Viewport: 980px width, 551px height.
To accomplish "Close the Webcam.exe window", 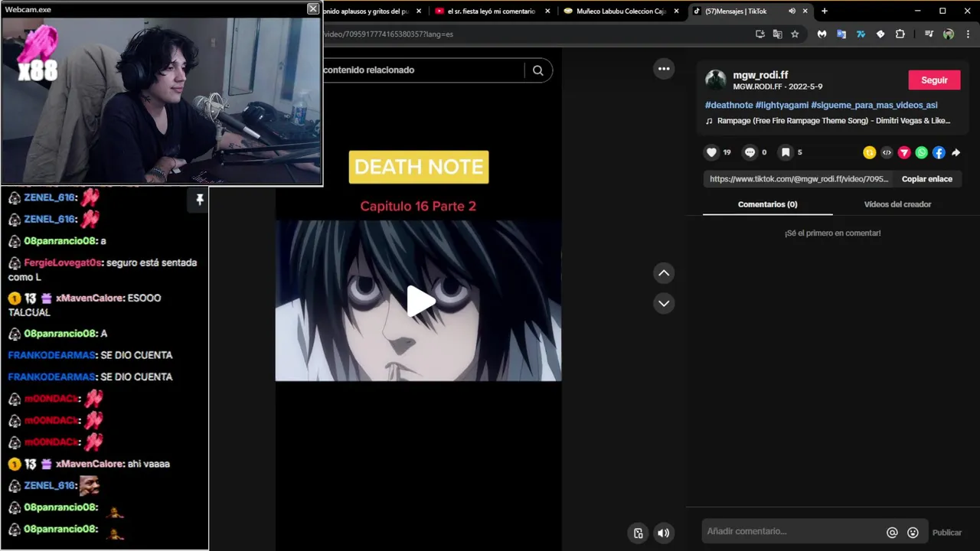I will coord(313,8).
